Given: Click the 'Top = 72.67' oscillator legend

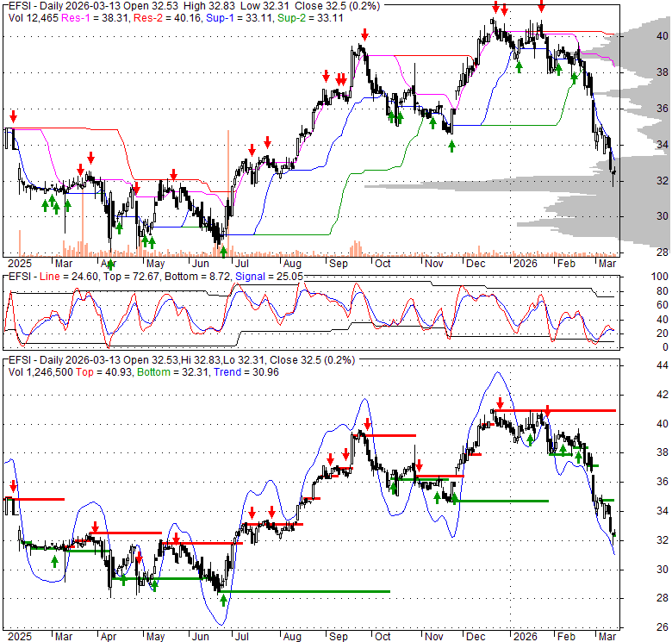Looking at the screenshot, I should pos(131,277).
